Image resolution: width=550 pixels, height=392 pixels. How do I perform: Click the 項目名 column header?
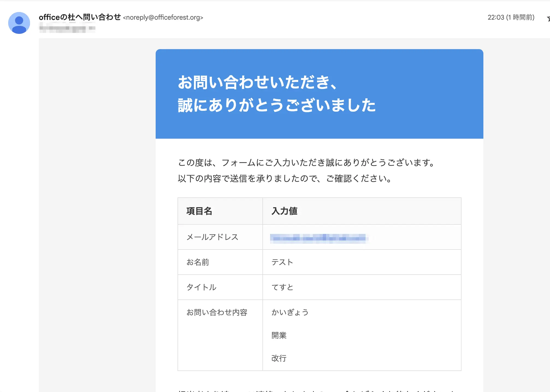(199, 211)
